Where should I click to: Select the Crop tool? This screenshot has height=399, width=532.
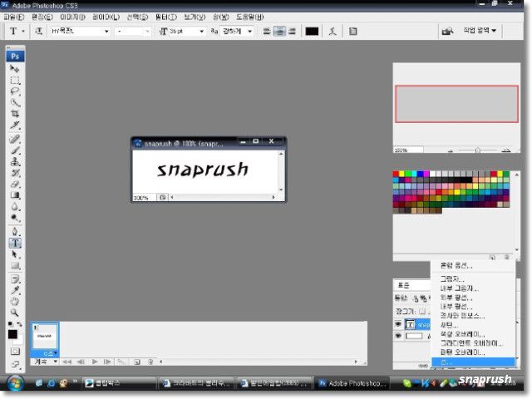(x=15, y=114)
